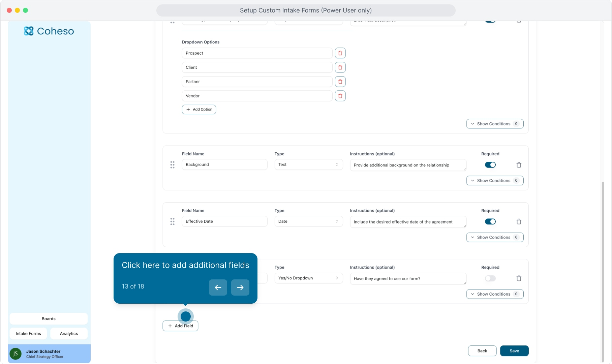Enable Required for Yes/No Dropdown field
Screen dimensions: 612x364
[x=490, y=278]
